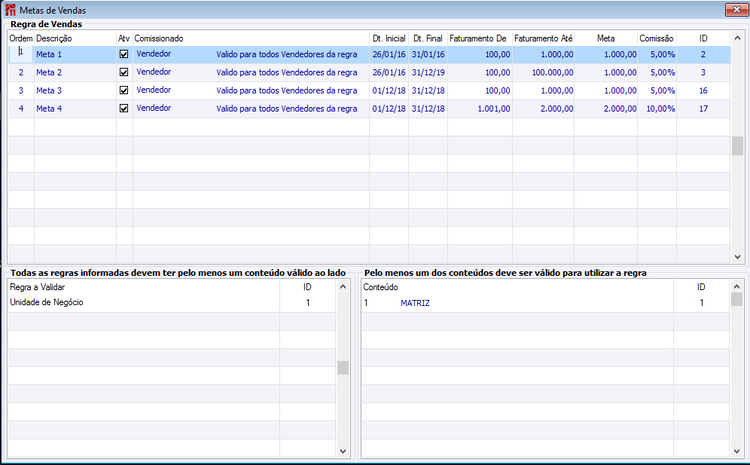750x465 pixels.
Task: Select the Meta 2 description cell
Action: (75, 72)
